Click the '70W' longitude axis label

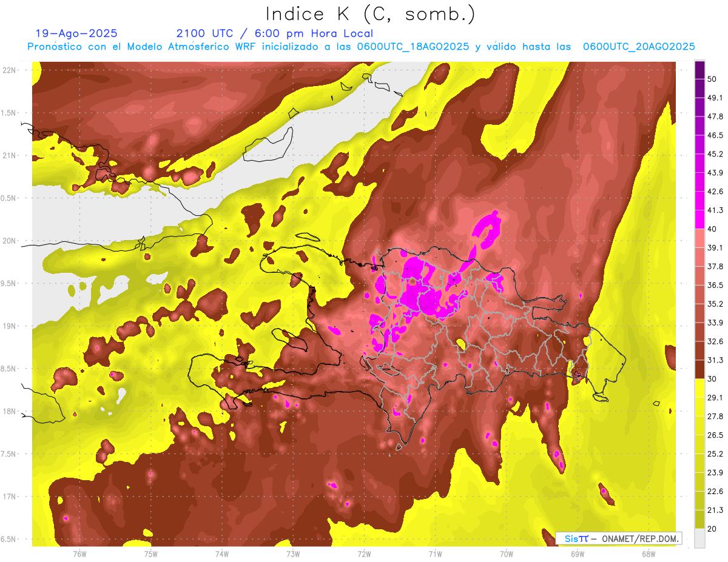point(507,554)
